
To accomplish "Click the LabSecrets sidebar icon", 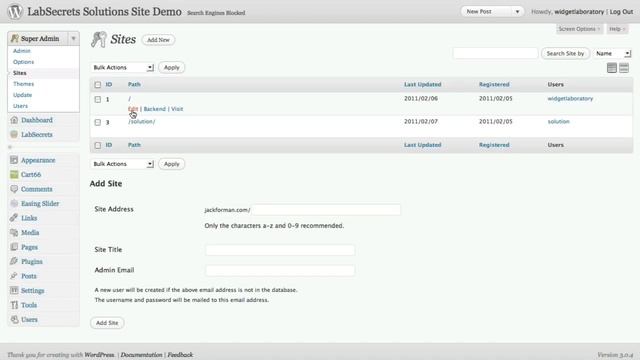I will tap(14, 134).
